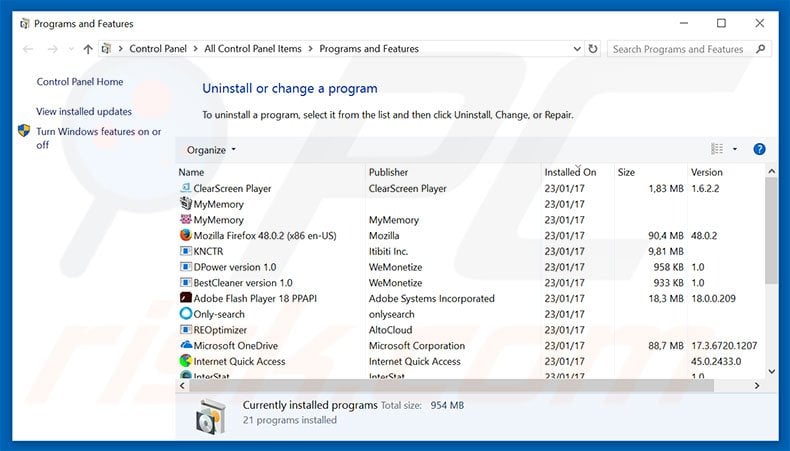The width and height of the screenshot is (790, 451).
Task: Open View installed updates link
Action: pyautogui.click(x=84, y=111)
